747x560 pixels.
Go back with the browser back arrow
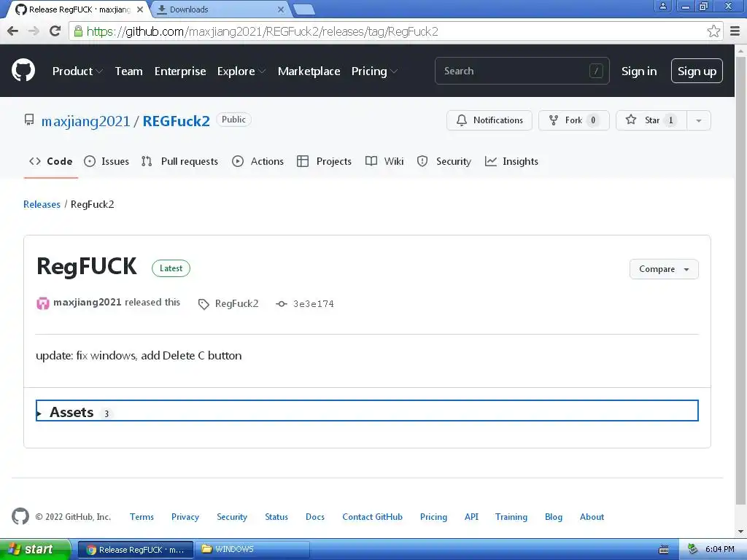point(13,31)
